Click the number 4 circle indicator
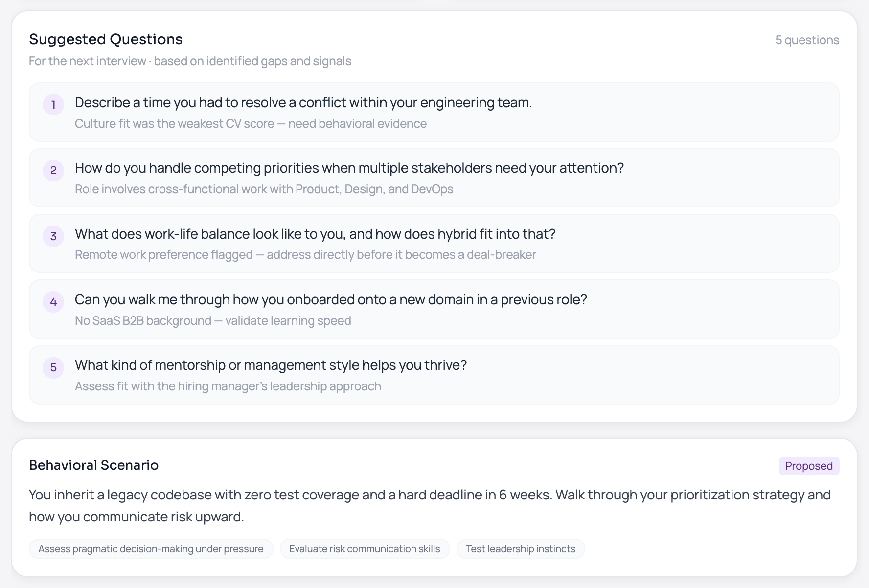Screen dimensions: 869x588 [53, 302]
